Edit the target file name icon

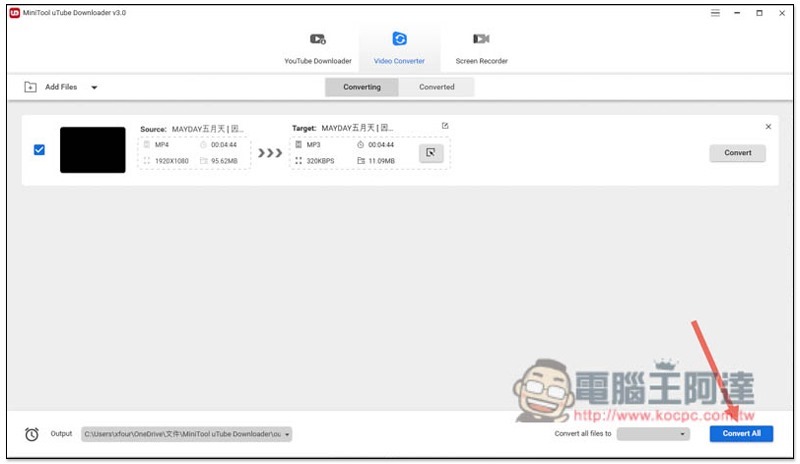(x=445, y=126)
